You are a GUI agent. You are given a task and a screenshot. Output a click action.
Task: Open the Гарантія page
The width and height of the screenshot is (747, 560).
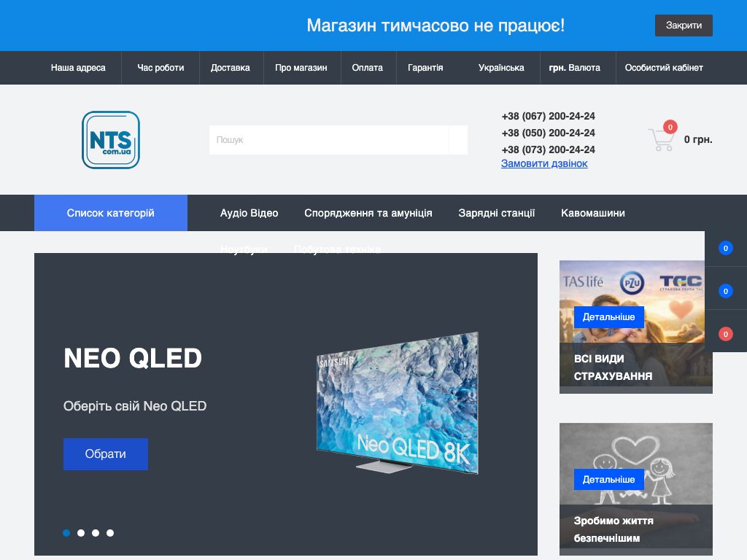425,68
